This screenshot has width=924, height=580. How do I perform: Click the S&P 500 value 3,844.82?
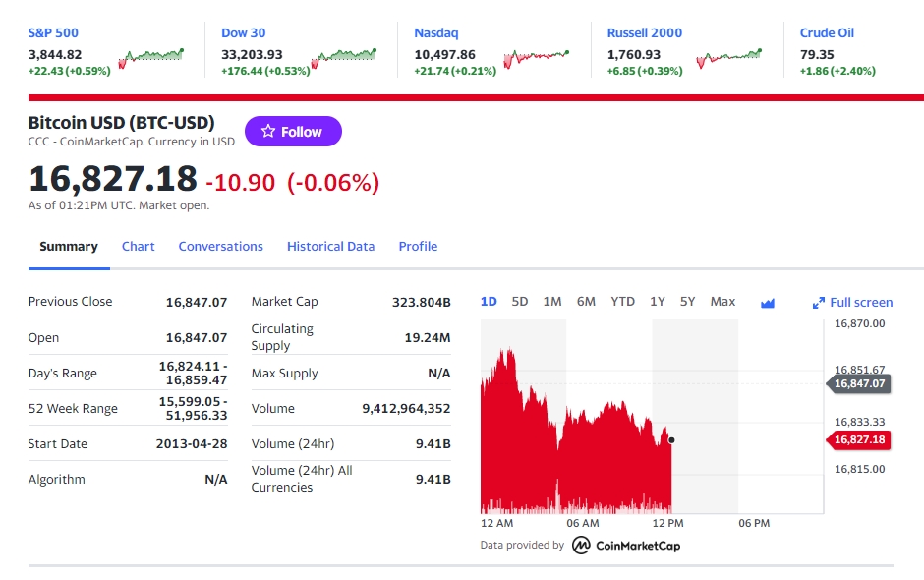coord(55,55)
